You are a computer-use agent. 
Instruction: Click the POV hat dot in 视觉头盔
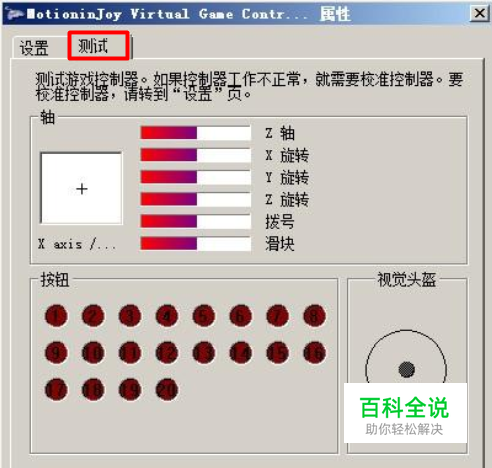(x=406, y=369)
